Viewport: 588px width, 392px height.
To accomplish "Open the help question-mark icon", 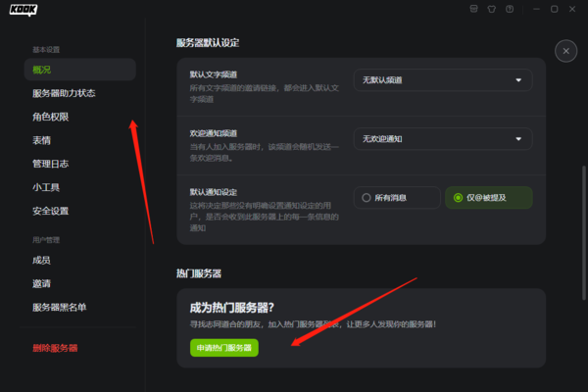I will tap(510, 9).
